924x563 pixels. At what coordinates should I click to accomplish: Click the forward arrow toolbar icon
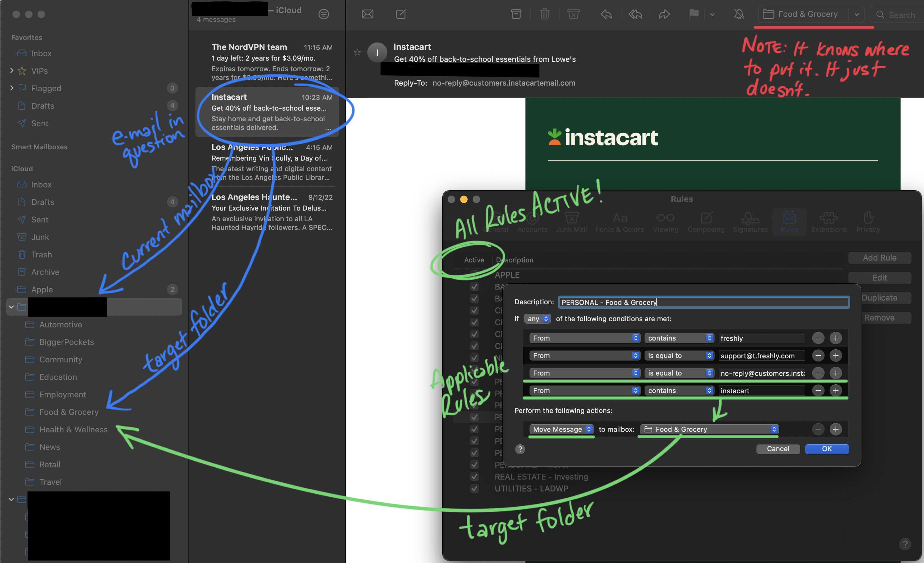pos(664,14)
